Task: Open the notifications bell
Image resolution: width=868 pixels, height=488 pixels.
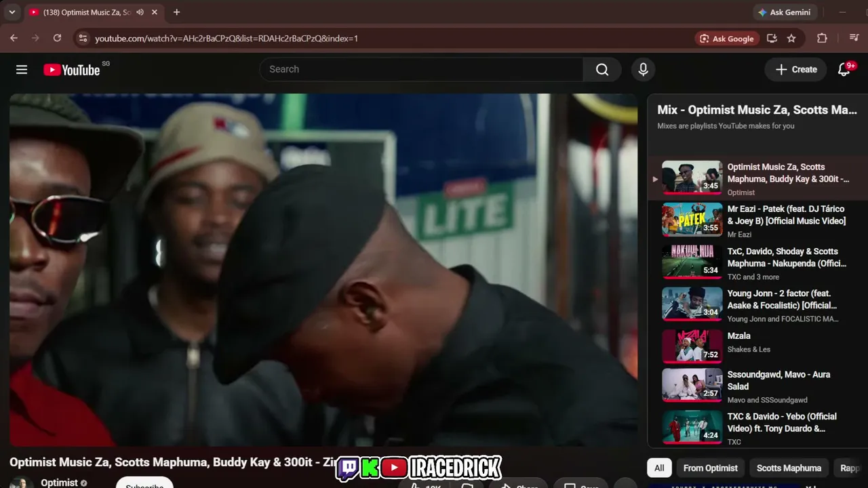Action: coord(844,69)
